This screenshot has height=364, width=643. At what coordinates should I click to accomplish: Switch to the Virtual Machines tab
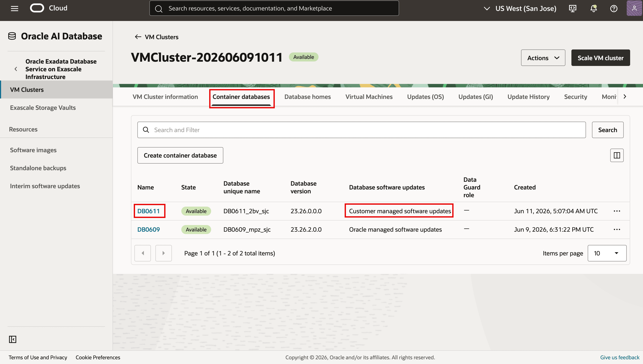[x=369, y=97]
